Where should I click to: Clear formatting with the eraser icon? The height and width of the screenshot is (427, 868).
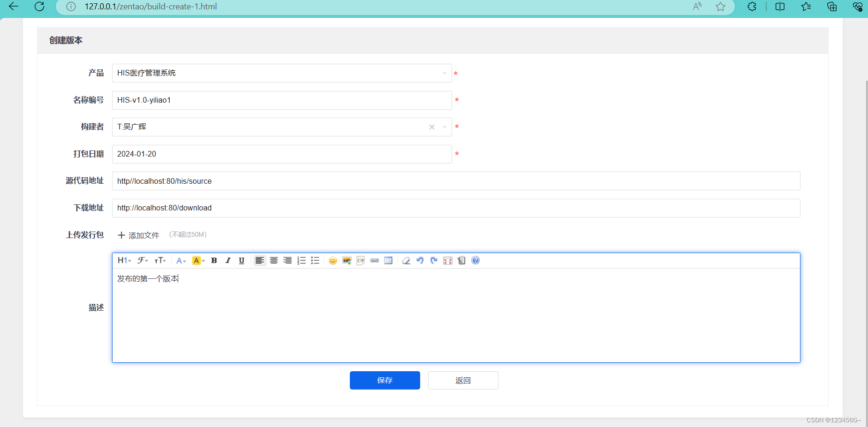(x=406, y=261)
